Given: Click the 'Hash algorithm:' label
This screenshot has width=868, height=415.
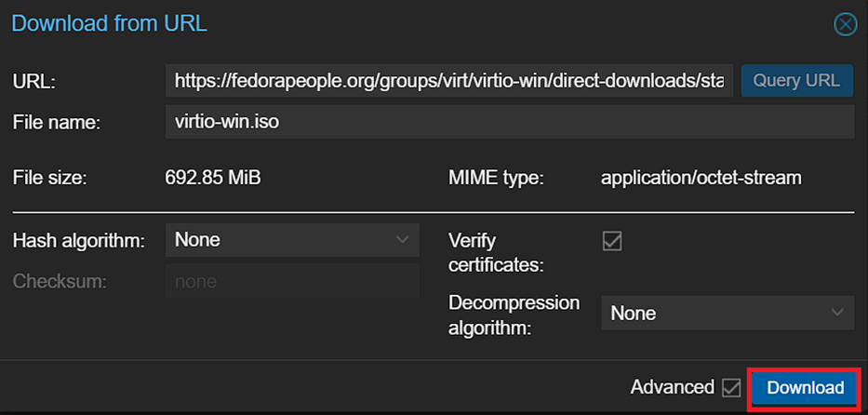Looking at the screenshot, I should tap(79, 240).
